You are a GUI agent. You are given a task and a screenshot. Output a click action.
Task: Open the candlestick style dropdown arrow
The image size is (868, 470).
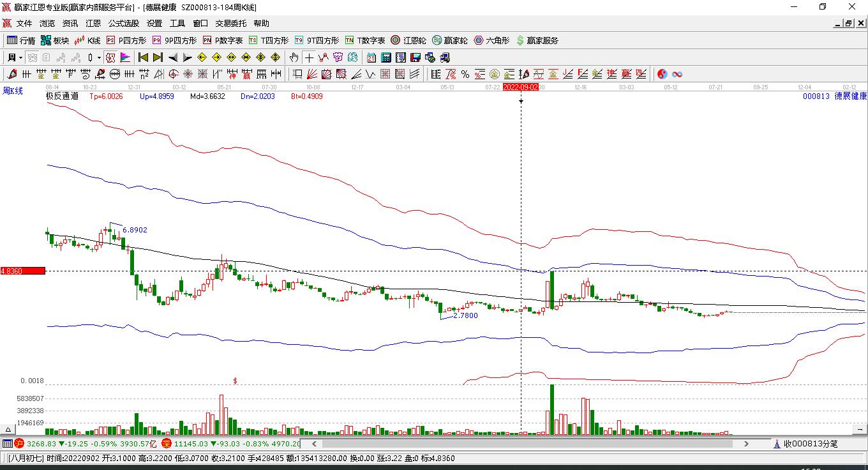click(100, 57)
